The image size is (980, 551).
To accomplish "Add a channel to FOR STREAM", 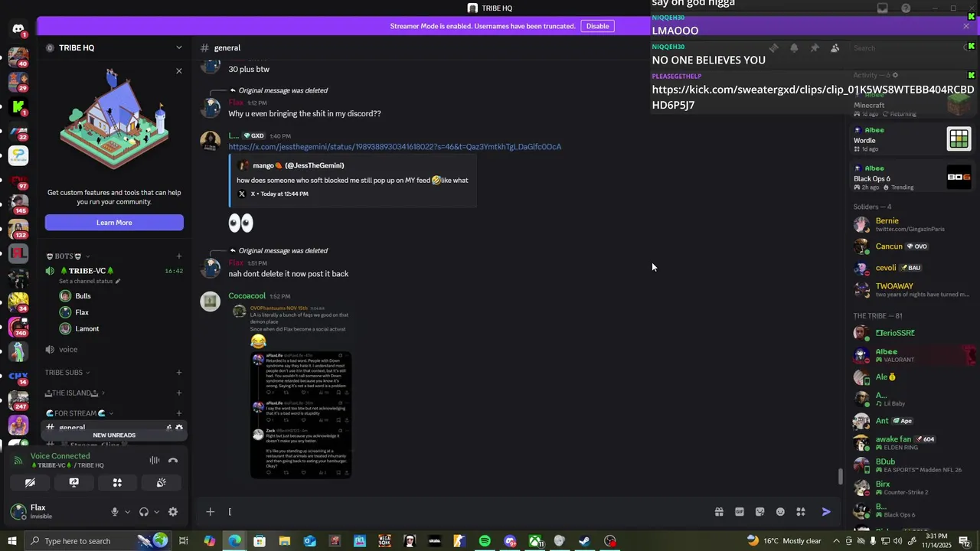I will pyautogui.click(x=179, y=413).
